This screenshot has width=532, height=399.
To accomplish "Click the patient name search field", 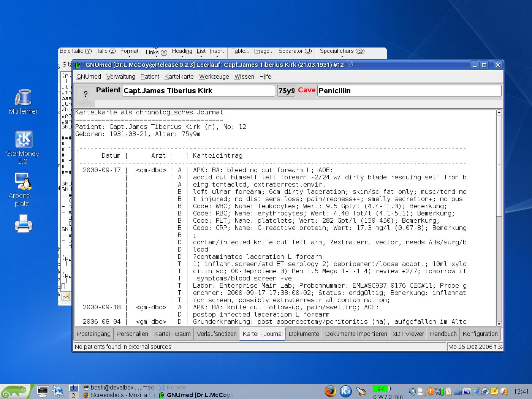I will [198, 90].
